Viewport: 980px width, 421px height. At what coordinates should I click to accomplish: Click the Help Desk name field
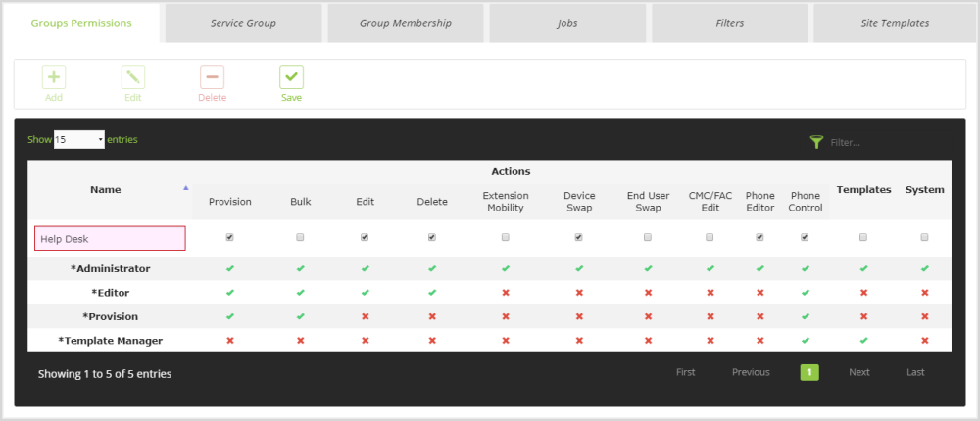click(x=110, y=238)
